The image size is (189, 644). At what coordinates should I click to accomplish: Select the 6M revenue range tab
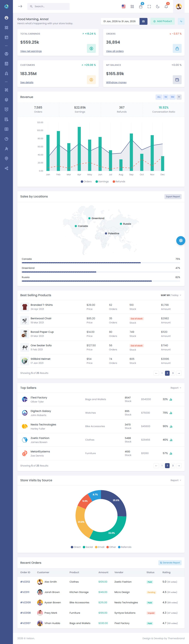point(173,97)
